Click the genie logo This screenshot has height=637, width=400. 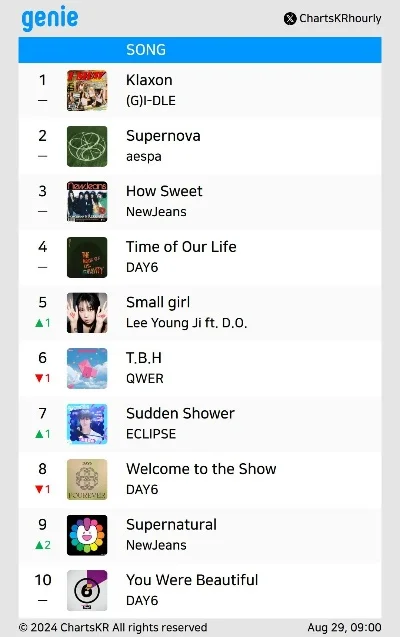pos(50,18)
